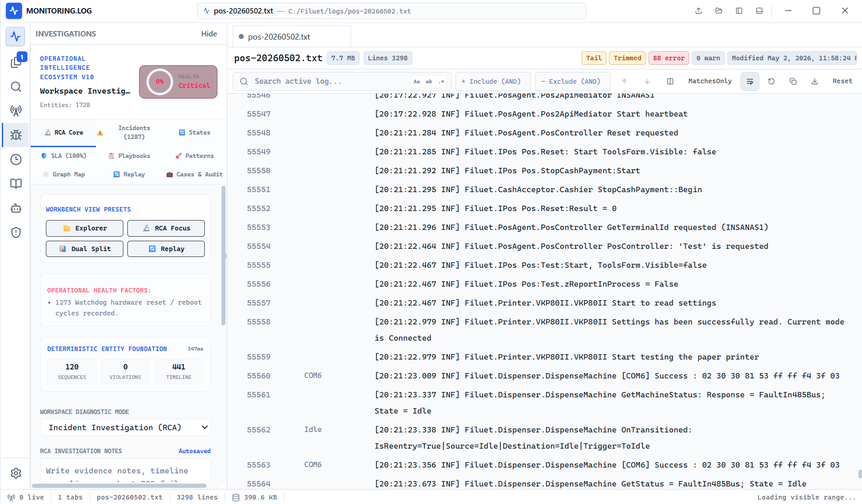Open the Patterns tab

194,156
